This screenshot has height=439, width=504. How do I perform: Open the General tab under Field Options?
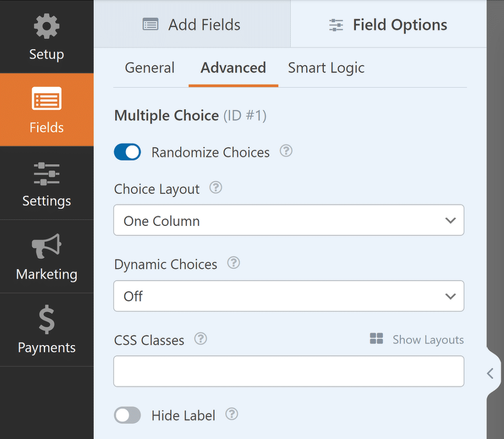[149, 67]
